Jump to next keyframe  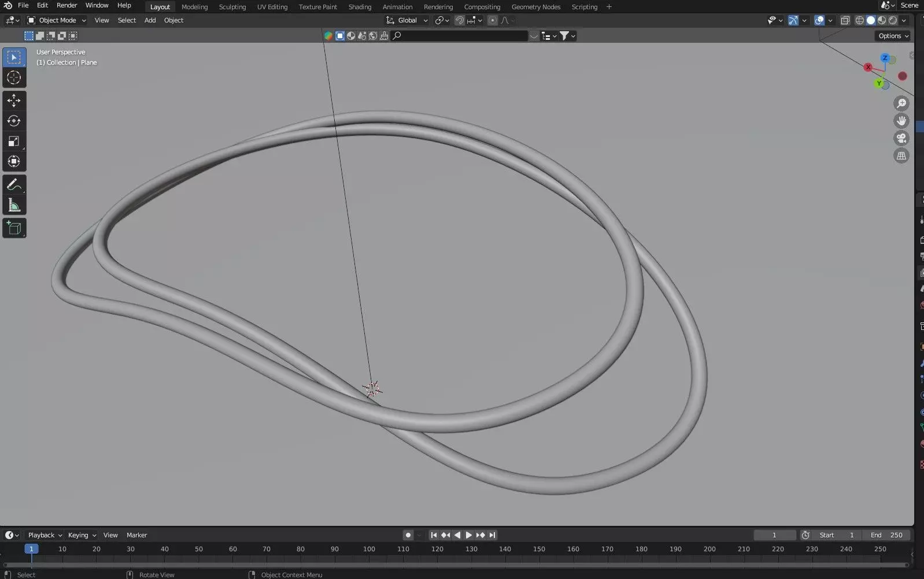(x=480, y=535)
